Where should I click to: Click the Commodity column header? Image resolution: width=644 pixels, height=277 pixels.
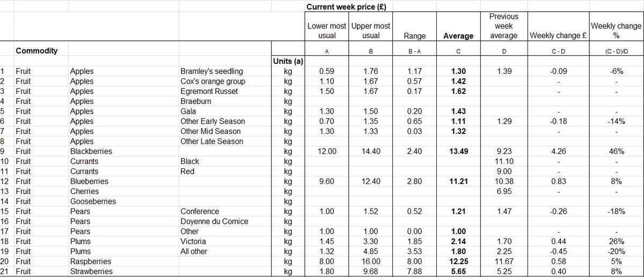point(36,51)
